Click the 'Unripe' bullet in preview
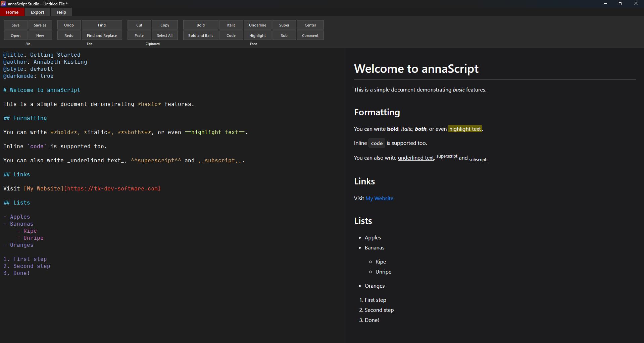Image resolution: width=644 pixels, height=343 pixels. [x=383, y=272]
